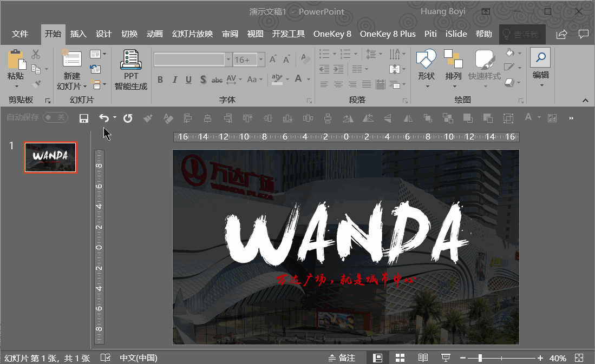The width and height of the screenshot is (595, 364).
Task: Apply Italic formatting to text
Action: pyautogui.click(x=174, y=79)
